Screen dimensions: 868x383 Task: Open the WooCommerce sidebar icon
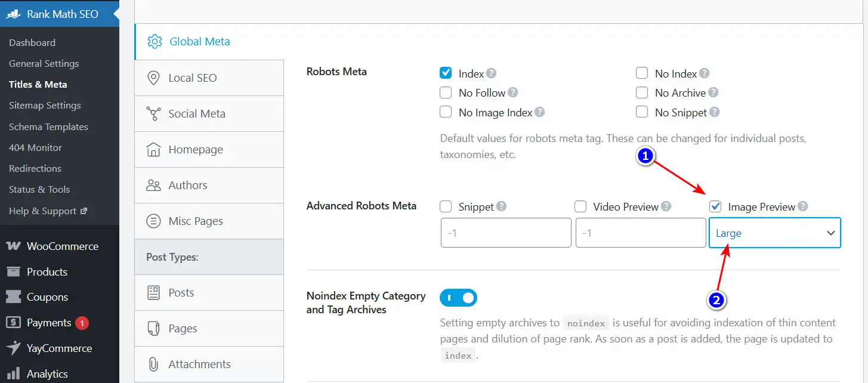[x=13, y=246]
